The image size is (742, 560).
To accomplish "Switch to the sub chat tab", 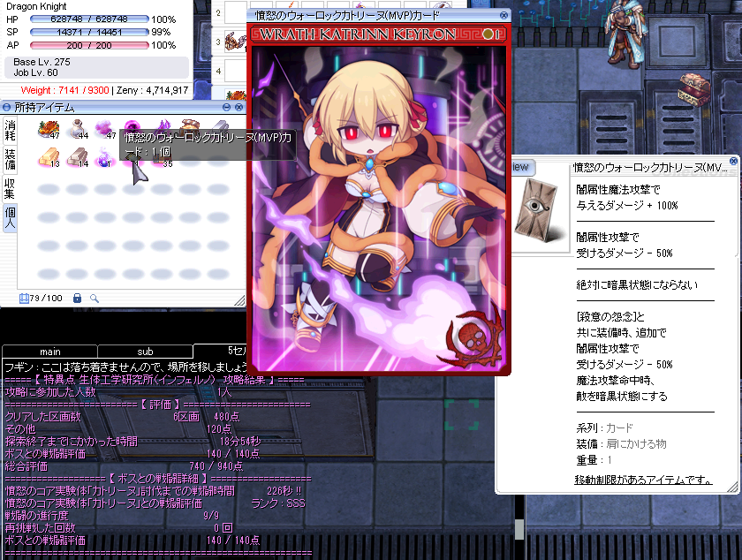I will [145, 352].
